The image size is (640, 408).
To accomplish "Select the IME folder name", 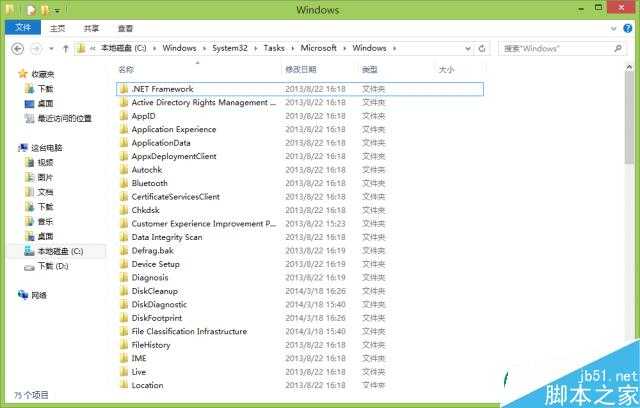I will tap(139, 358).
